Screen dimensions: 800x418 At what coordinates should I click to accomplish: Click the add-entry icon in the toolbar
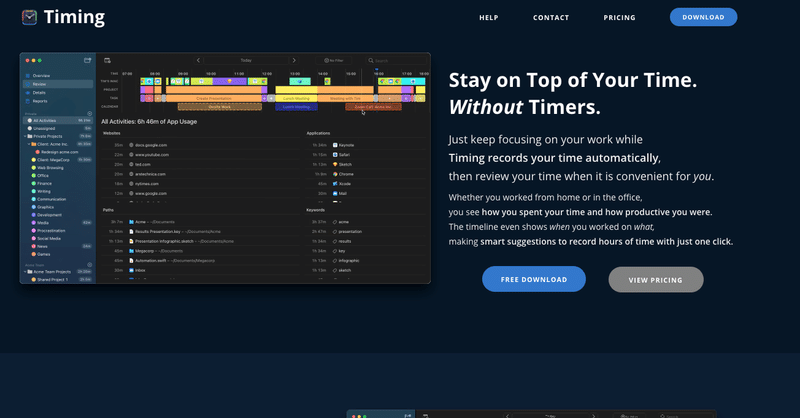[x=107, y=60]
